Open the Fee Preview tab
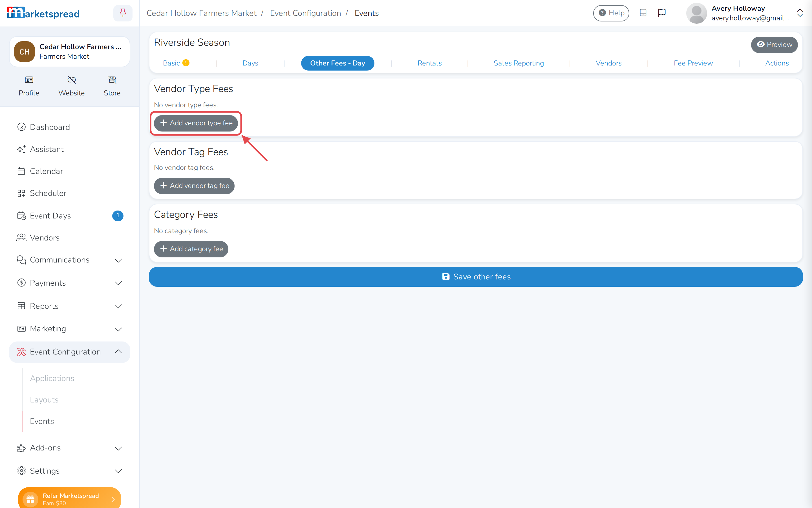 tap(693, 63)
